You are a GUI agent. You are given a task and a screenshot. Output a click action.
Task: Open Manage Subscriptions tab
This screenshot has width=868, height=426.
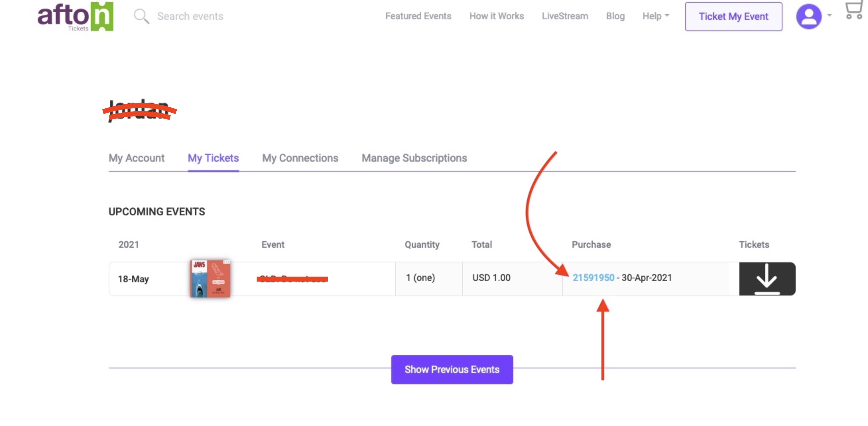pyautogui.click(x=414, y=158)
